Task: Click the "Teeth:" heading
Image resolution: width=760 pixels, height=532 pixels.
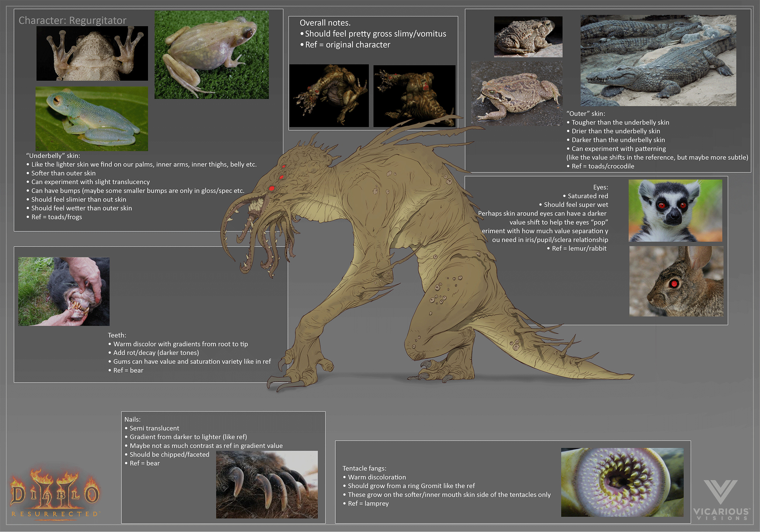Action: [x=117, y=335]
